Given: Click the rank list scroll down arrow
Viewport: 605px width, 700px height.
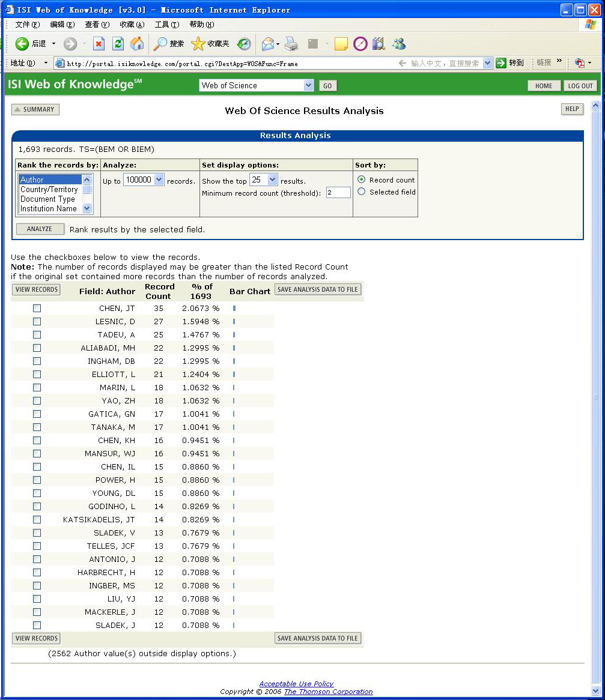Looking at the screenshot, I should [x=87, y=208].
